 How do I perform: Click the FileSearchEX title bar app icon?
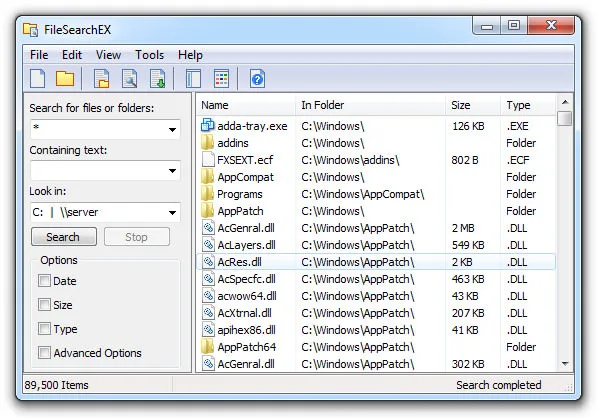tap(31, 29)
